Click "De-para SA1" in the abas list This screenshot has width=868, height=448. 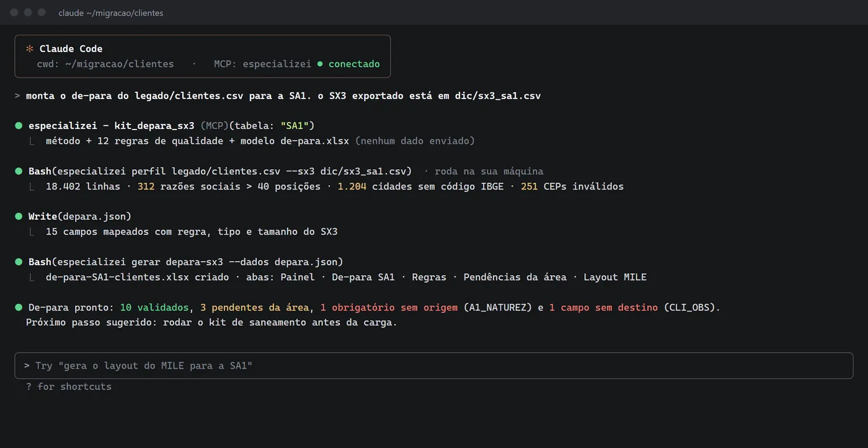[363, 277]
